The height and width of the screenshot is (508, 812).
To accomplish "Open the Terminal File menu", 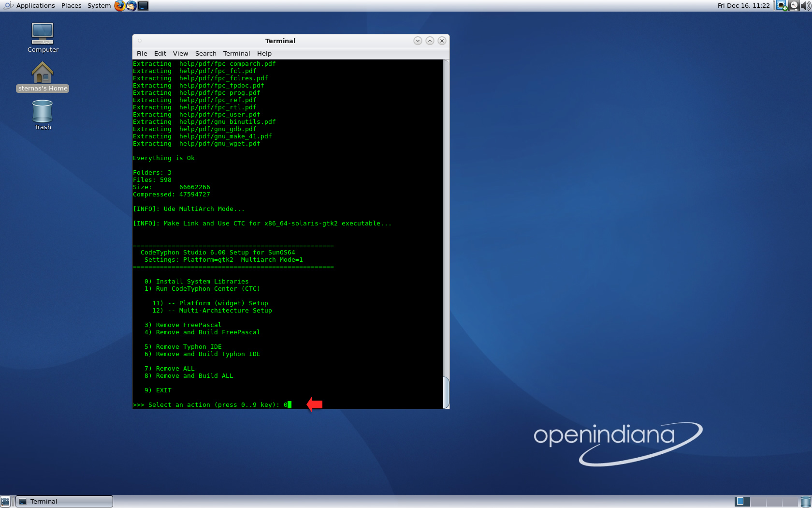I will pyautogui.click(x=142, y=53).
